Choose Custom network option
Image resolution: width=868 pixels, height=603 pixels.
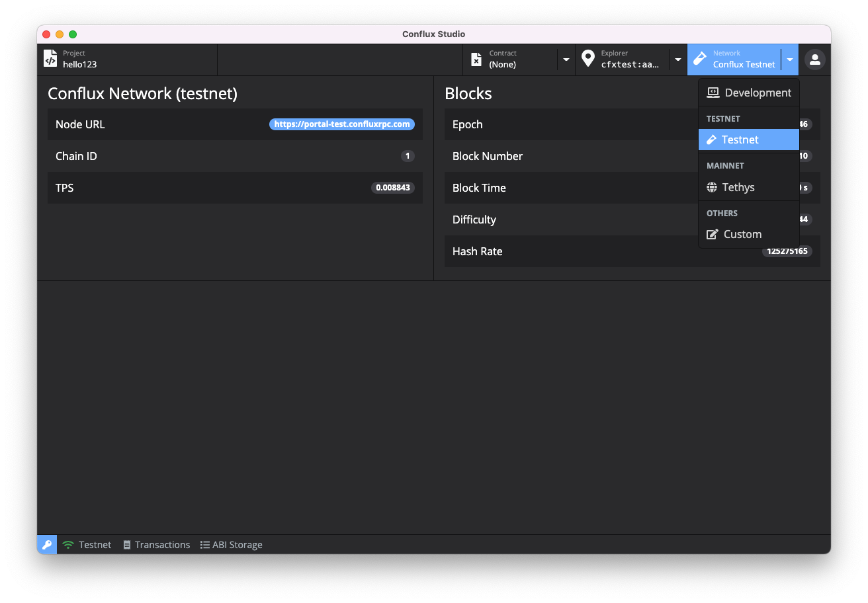pyautogui.click(x=749, y=234)
